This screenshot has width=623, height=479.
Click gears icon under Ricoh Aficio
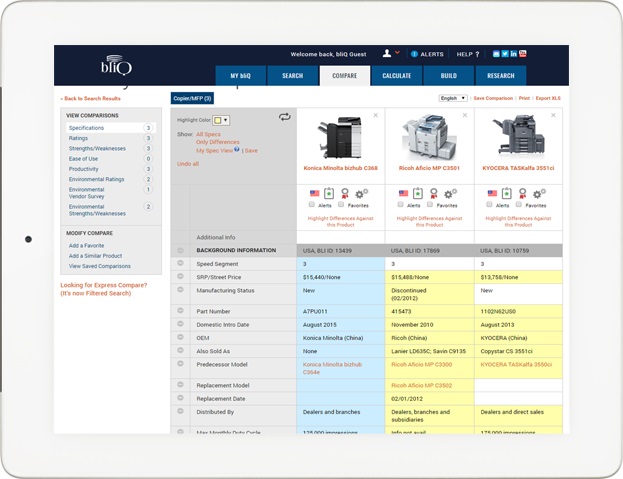point(450,193)
